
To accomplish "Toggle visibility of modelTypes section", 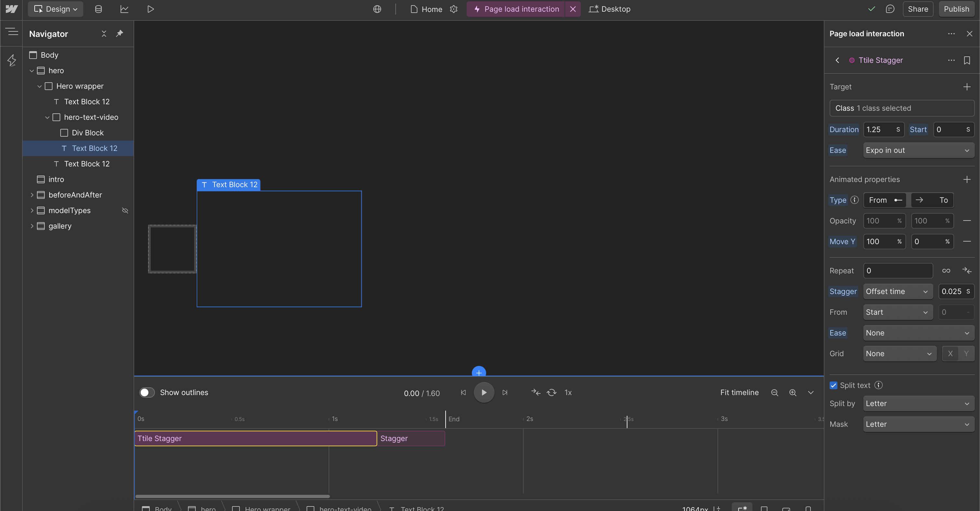I will (125, 210).
